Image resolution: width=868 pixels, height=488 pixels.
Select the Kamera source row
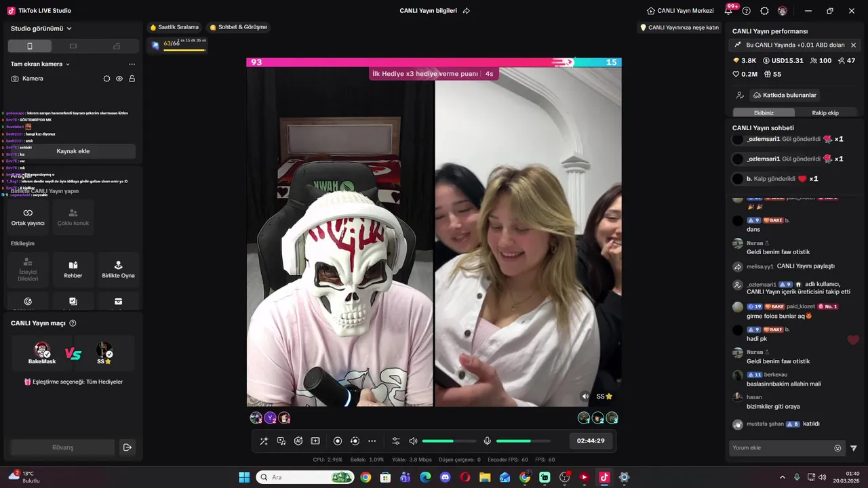73,79
